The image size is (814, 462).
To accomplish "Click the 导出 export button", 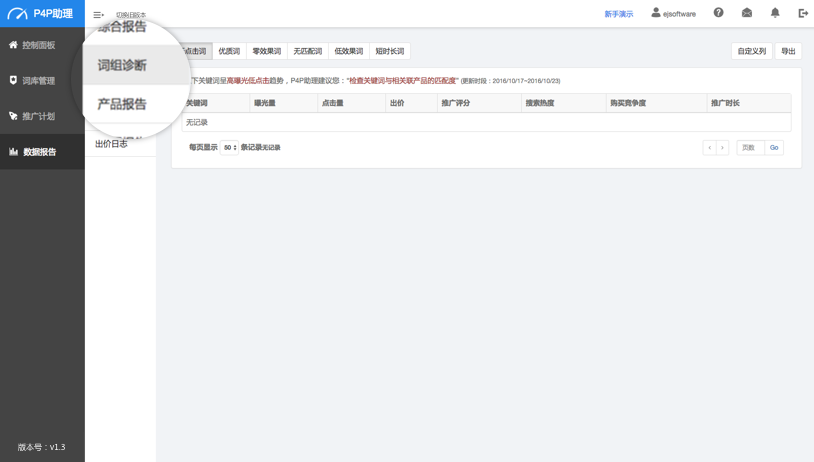I will coord(788,51).
